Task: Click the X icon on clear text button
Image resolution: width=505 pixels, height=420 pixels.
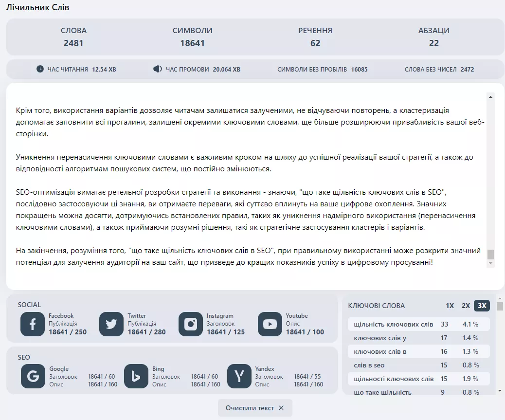Action: [281, 408]
